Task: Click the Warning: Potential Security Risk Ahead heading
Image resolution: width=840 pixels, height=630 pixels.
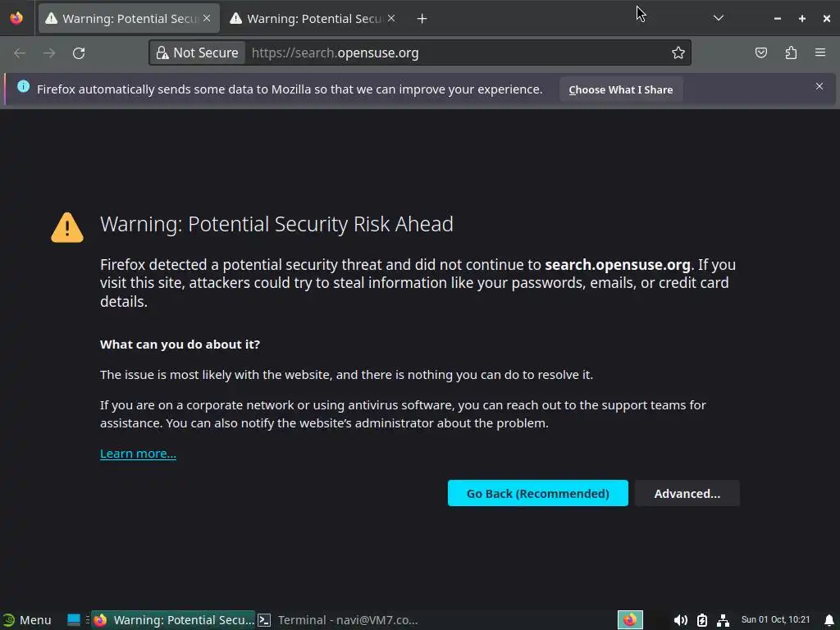Action: tap(276, 224)
